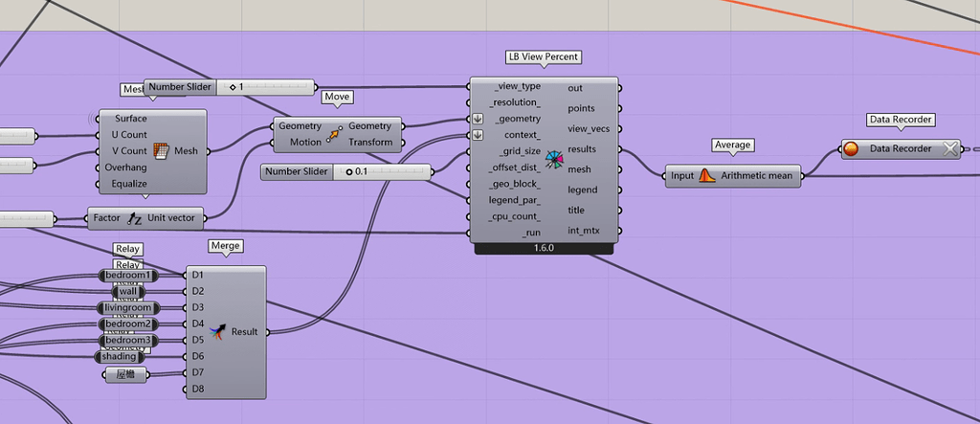Click the mesh output of LB View Percent
Viewport: 980px width, 424px height.
[579, 169]
